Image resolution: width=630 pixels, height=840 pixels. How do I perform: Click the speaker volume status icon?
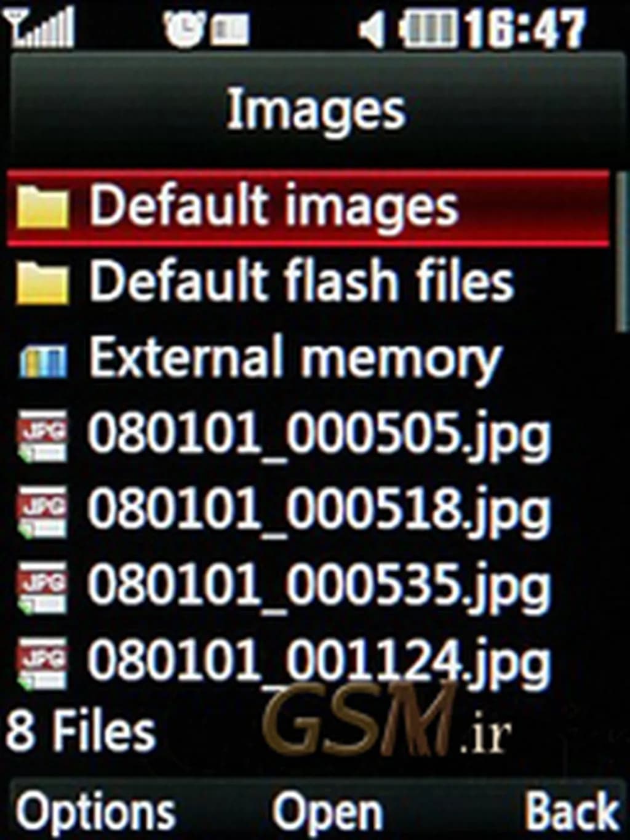[x=373, y=29]
